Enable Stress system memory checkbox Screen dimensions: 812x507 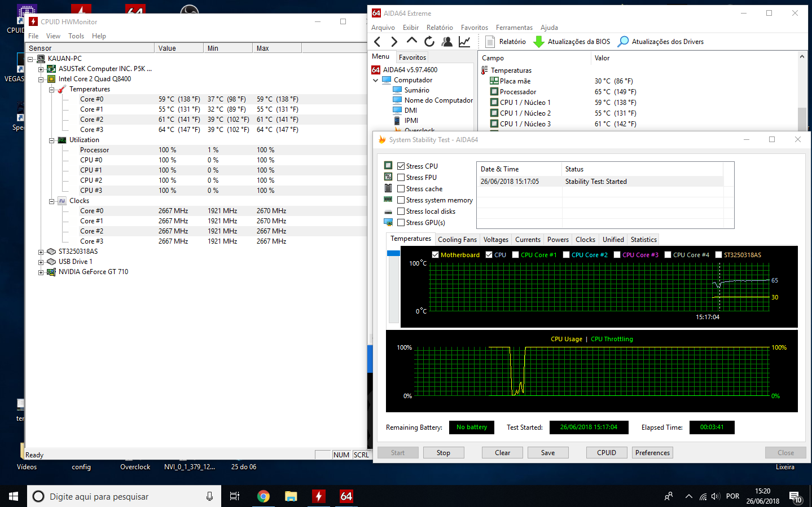401,200
